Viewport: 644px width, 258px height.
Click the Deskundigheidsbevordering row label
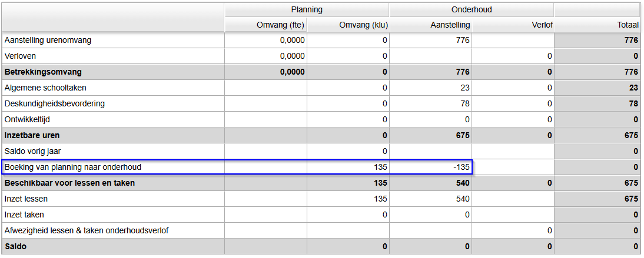55,103
